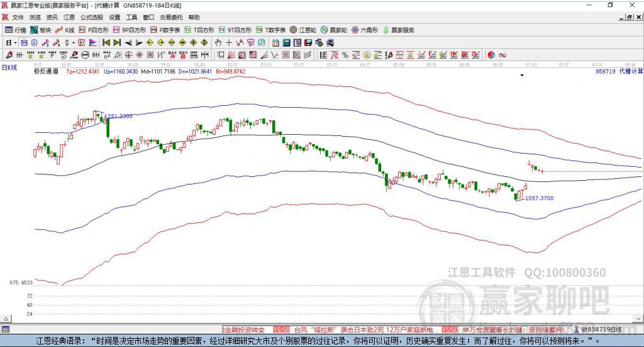Viewport: 644px width, 347px height.
Task: Open the 资讯 menu
Action: coord(52,17)
